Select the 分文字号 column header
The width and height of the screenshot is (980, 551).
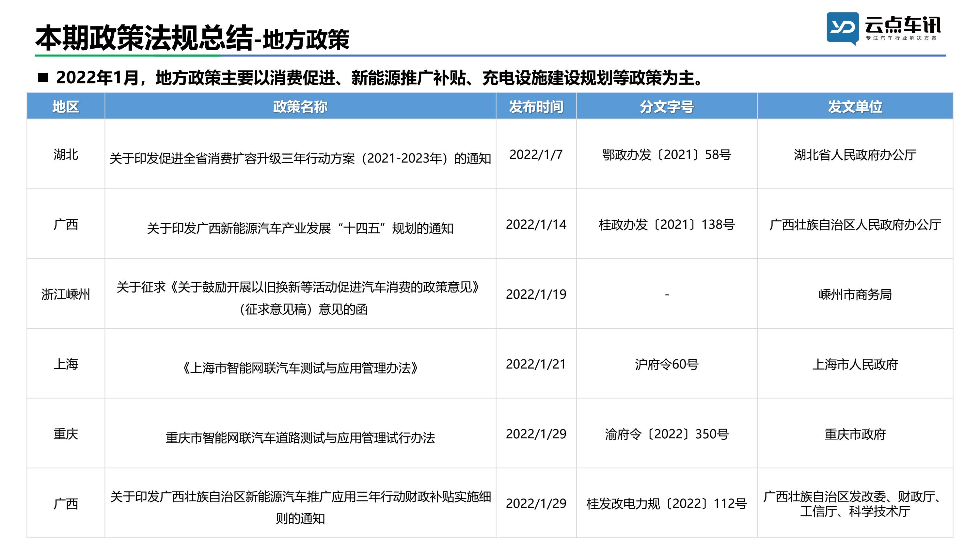tap(667, 106)
